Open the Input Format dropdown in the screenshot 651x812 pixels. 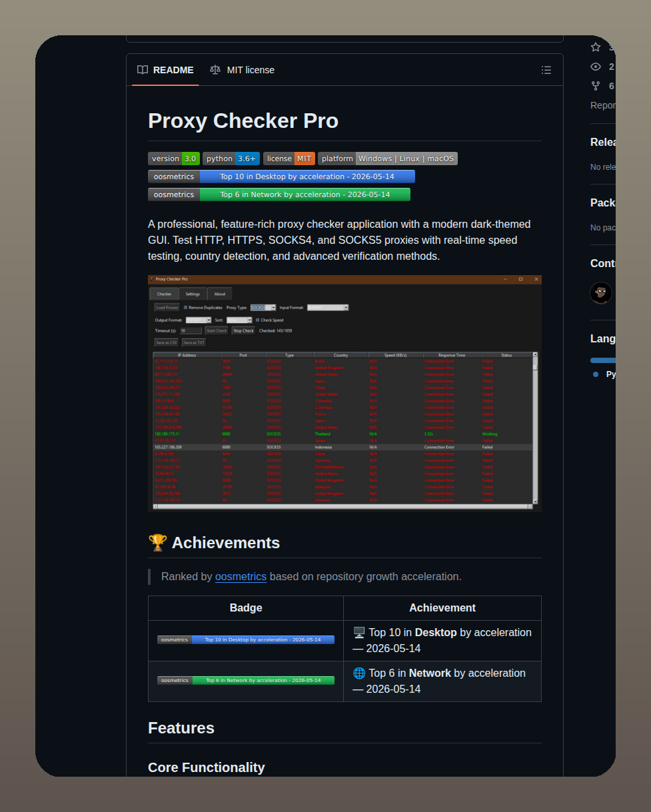[x=328, y=308]
